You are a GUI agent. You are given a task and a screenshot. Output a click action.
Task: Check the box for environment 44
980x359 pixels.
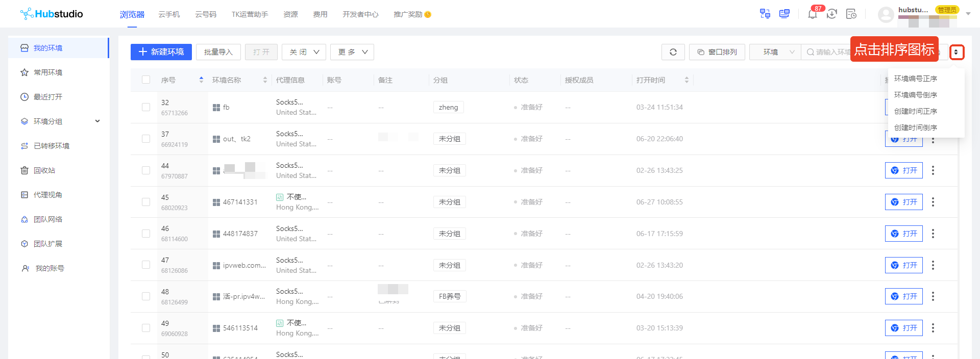coord(146,170)
